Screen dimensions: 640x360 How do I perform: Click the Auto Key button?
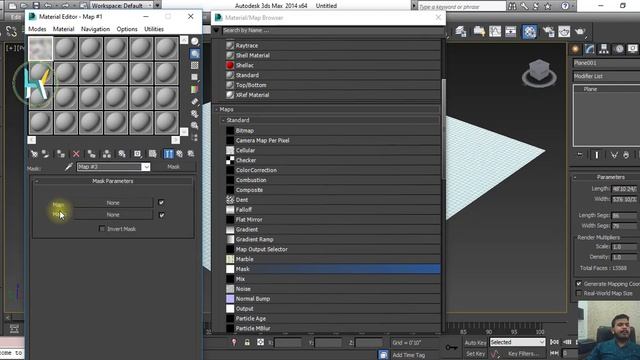tap(476, 342)
